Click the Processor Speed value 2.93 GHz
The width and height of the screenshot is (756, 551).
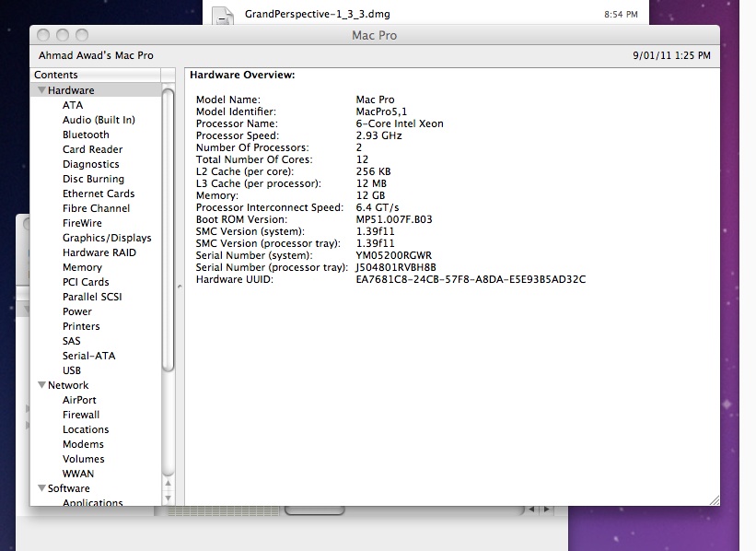pos(379,135)
